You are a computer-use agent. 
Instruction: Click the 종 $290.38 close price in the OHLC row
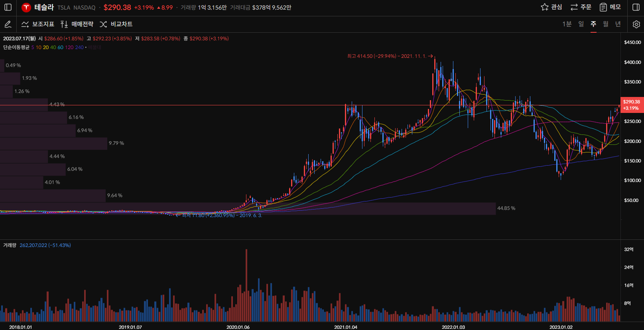206,39
